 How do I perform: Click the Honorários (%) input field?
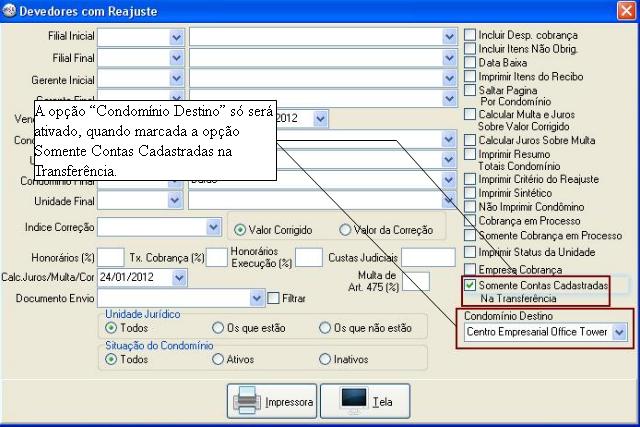pos(112,257)
